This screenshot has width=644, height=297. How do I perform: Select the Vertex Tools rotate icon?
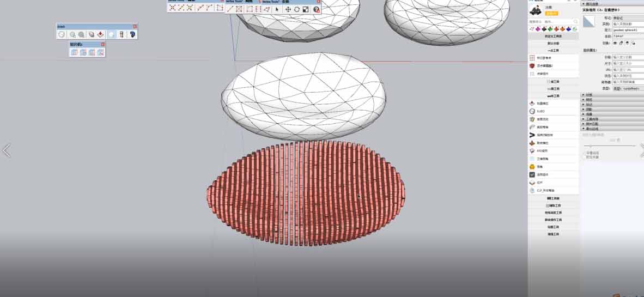(x=296, y=9)
